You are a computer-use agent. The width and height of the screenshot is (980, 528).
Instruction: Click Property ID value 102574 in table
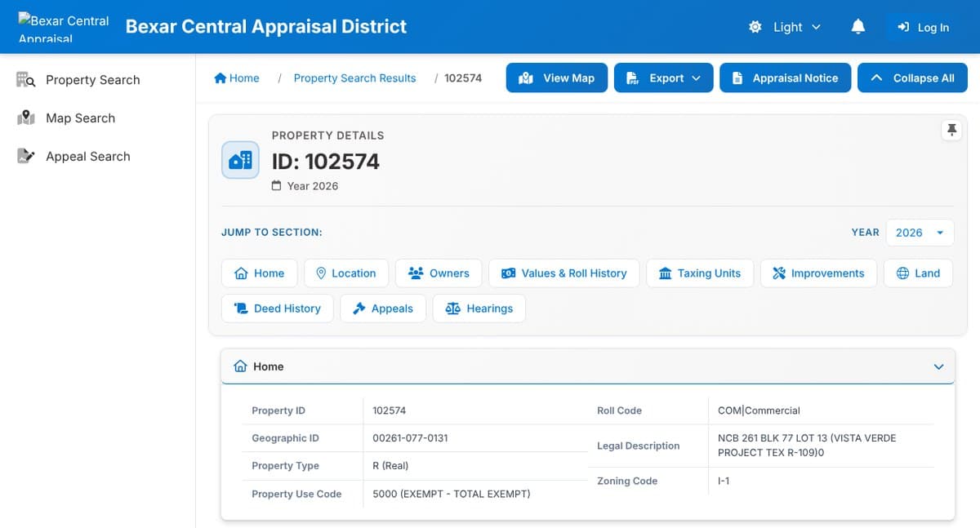pos(389,410)
